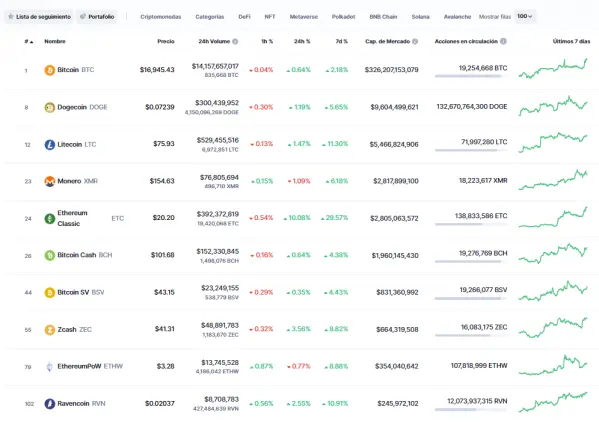Open the Zcash ZEC name link
Viewport: 599px width, 422px height.
click(74, 329)
